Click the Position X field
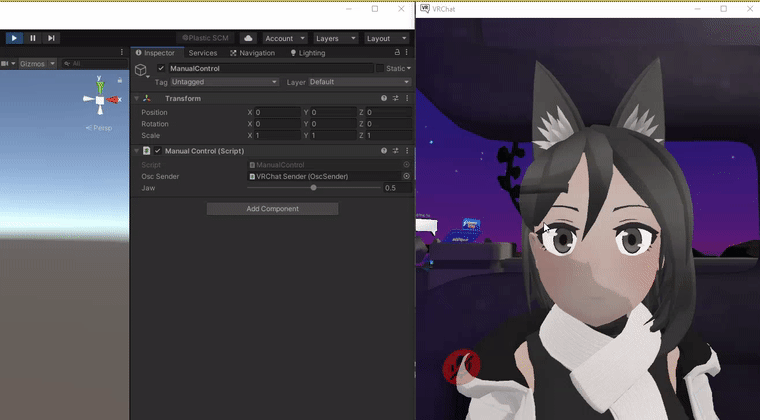 278,112
